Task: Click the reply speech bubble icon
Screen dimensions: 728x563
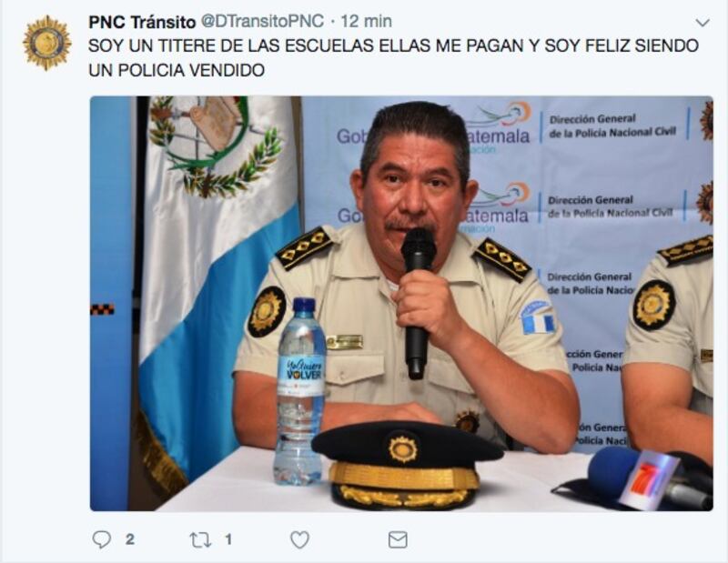Action: pyautogui.click(x=101, y=539)
